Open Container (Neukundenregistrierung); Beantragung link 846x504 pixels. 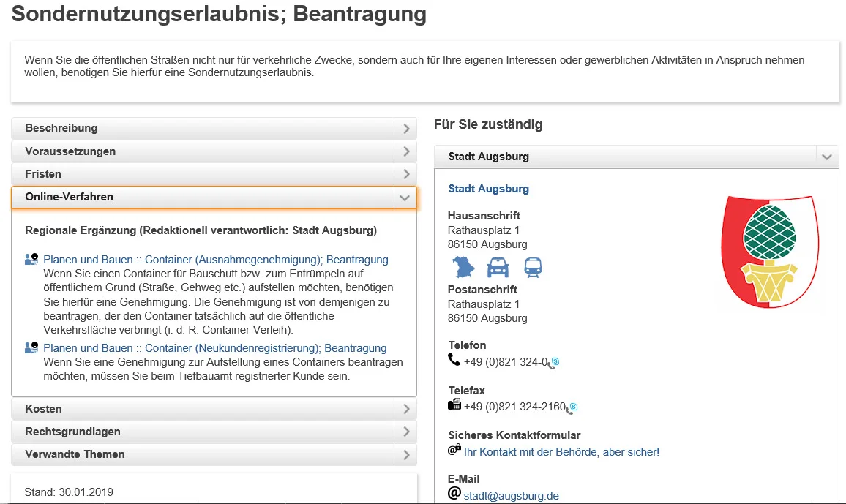[x=214, y=347]
